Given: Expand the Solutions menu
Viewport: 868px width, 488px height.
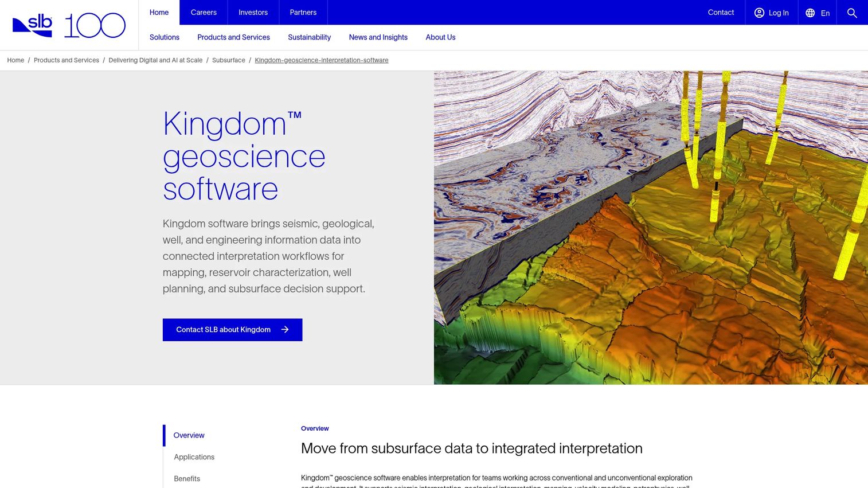Looking at the screenshot, I should click(x=165, y=37).
